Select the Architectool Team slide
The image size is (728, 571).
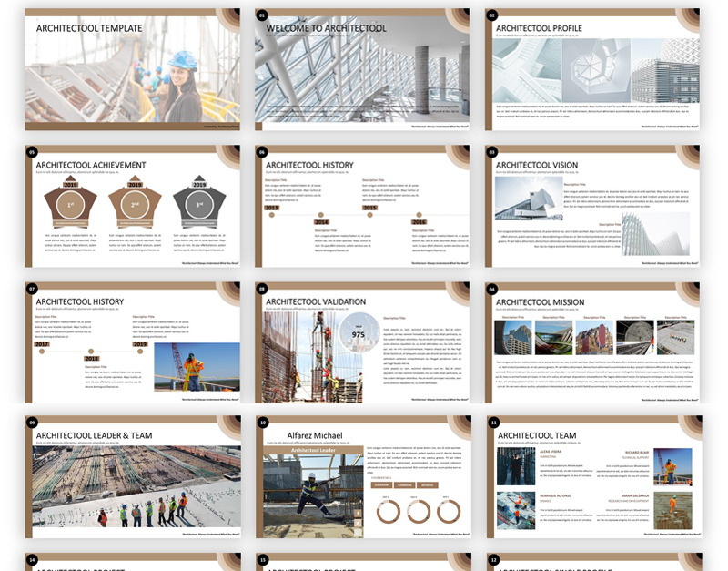pyautogui.click(x=594, y=476)
